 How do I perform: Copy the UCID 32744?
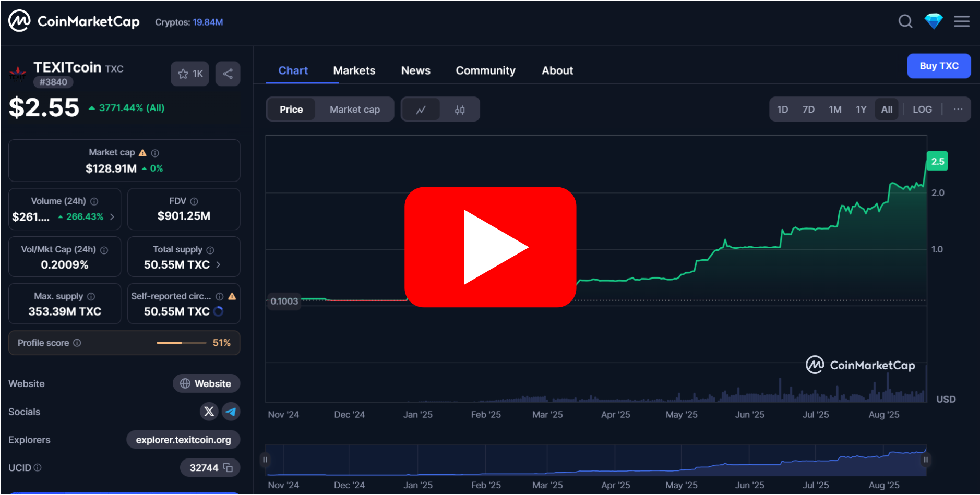tap(228, 467)
